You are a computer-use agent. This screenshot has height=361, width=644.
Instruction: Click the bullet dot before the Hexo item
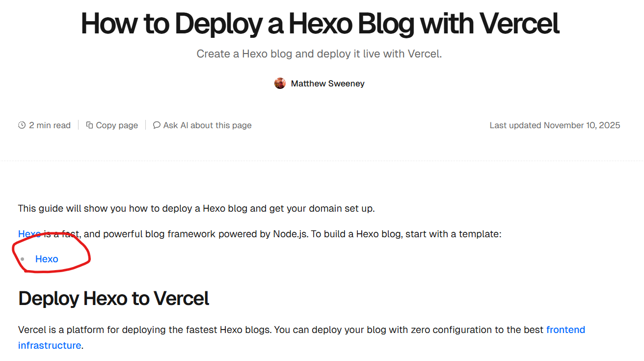22,259
